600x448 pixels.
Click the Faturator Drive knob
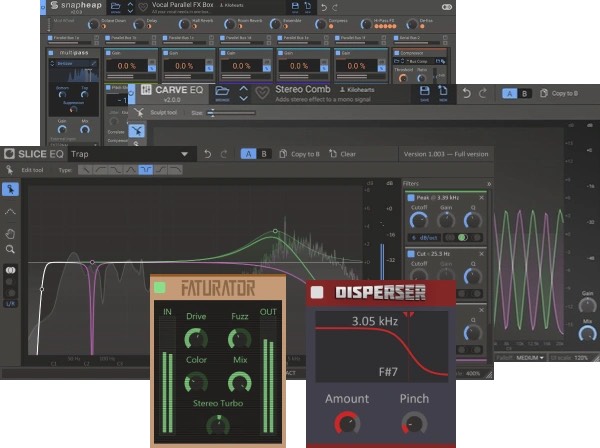(x=196, y=338)
